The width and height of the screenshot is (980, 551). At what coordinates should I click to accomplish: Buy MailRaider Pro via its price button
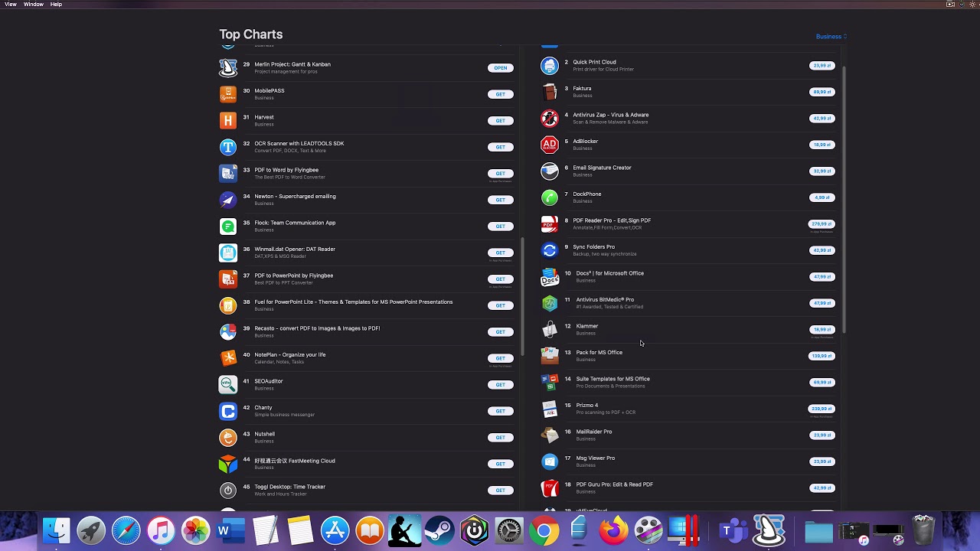pyautogui.click(x=822, y=435)
